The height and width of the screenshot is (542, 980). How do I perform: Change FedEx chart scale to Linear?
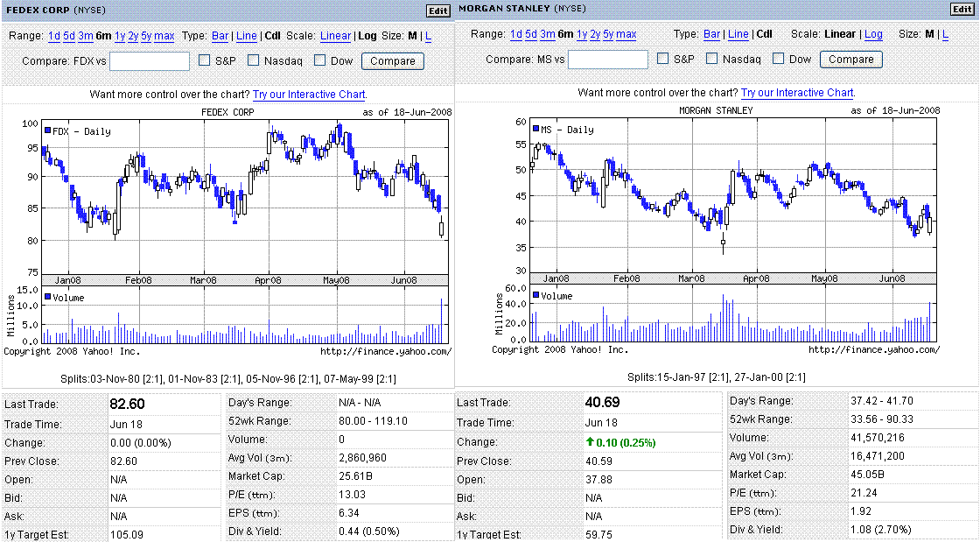pyautogui.click(x=335, y=36)
